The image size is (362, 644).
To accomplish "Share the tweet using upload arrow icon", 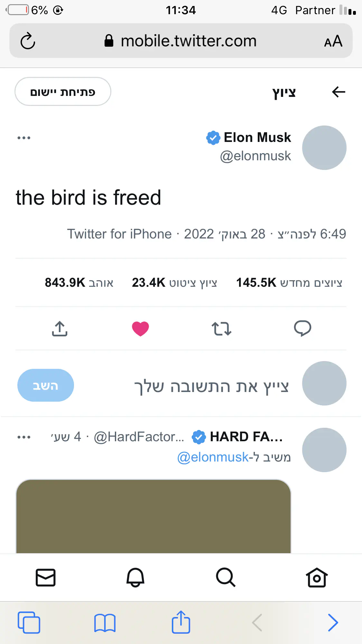I will pos(60,329).
